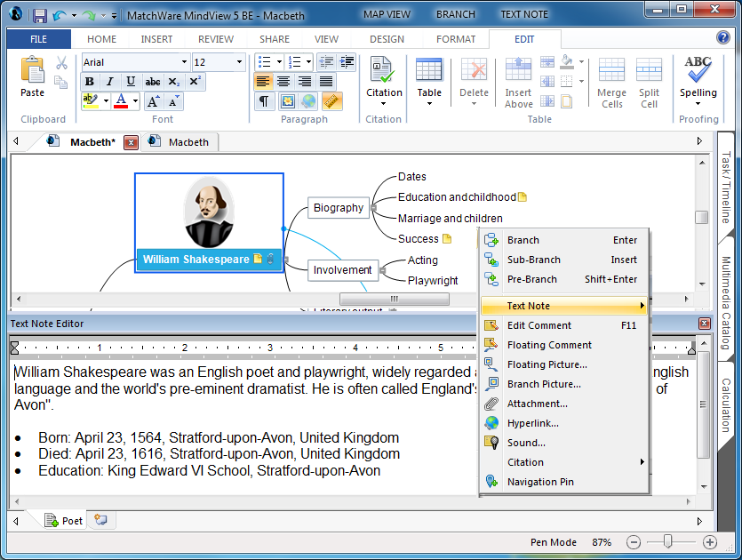Increase paragraph indent
This screenshot has height=560, width=742.
coord(347,62)
